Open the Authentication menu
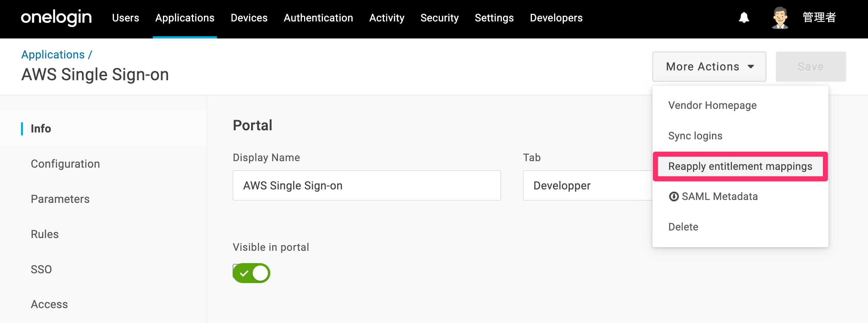Screen dimensions: 868x323 (318, 18)
